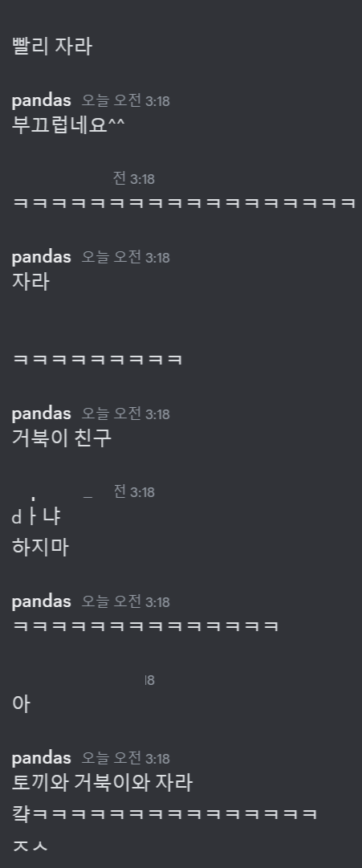Screen dimensions: 362x868
Task: Open pandas profile above '부끄럽네요^^' message
Action: point(42,100)
